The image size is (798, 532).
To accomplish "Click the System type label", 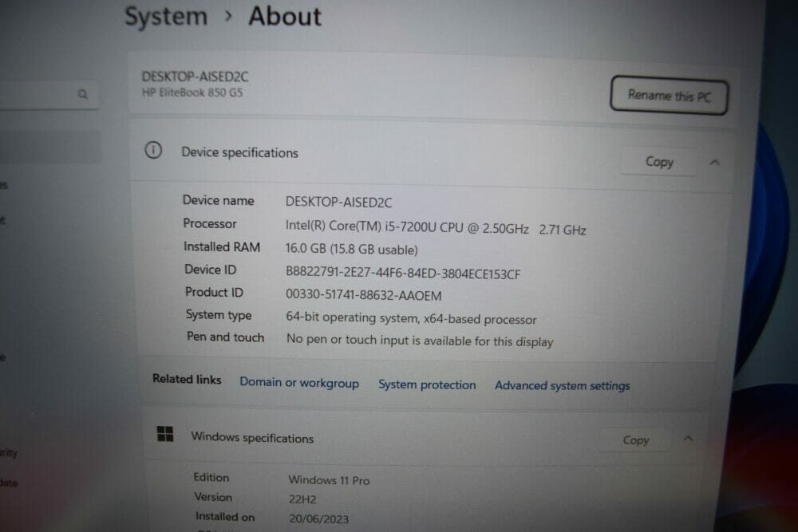I will [x=219, y=315].
